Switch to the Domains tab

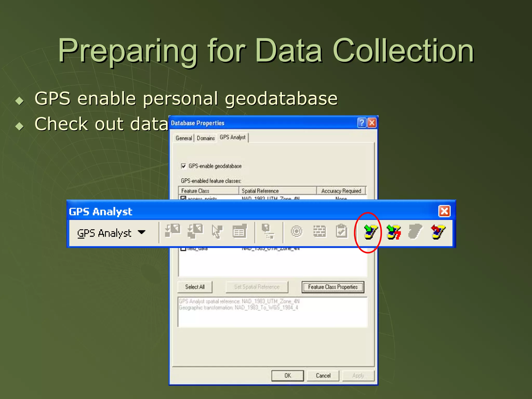pos(206,138)
